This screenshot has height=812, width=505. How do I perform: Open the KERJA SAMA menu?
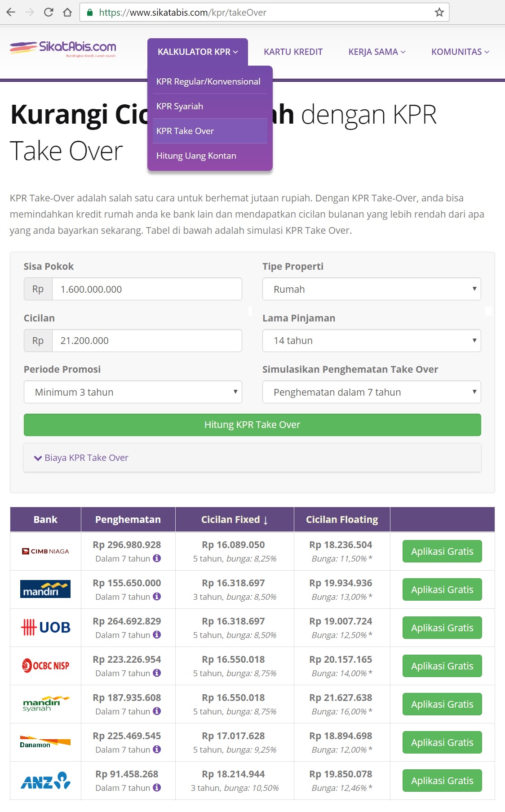377,52
